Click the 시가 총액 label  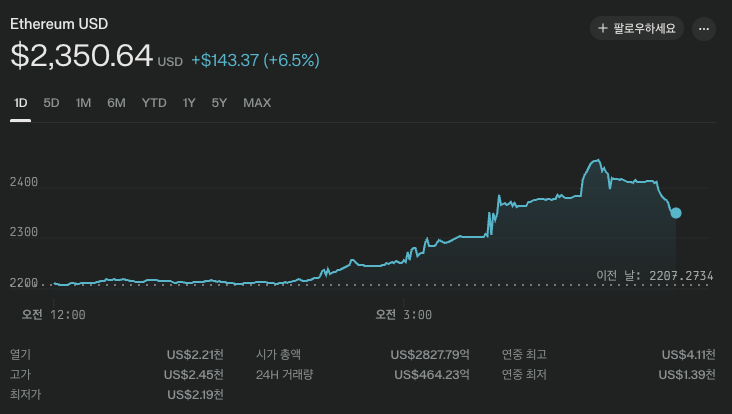click(278, 355)
